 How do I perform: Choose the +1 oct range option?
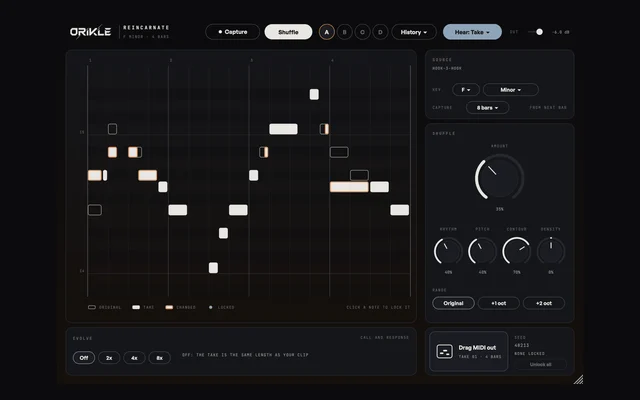point(499,303)
